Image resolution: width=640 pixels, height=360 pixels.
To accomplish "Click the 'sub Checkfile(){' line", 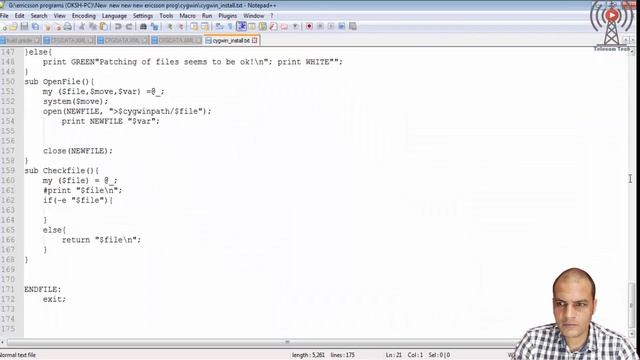I will click(62, 171).
